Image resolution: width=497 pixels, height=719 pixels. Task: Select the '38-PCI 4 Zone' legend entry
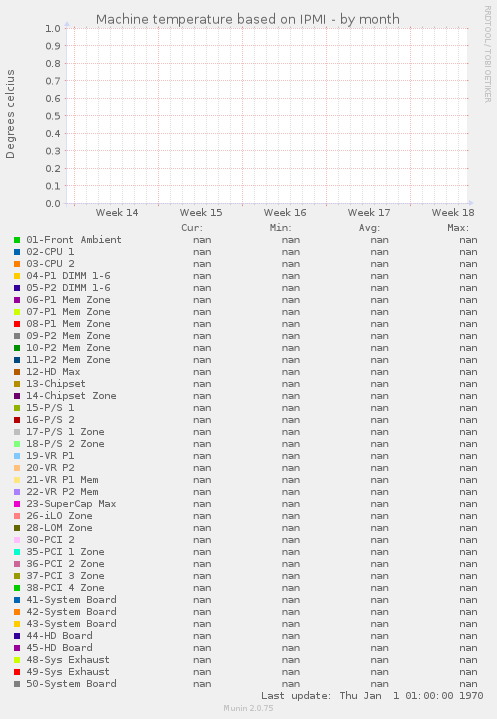[65, 587]
